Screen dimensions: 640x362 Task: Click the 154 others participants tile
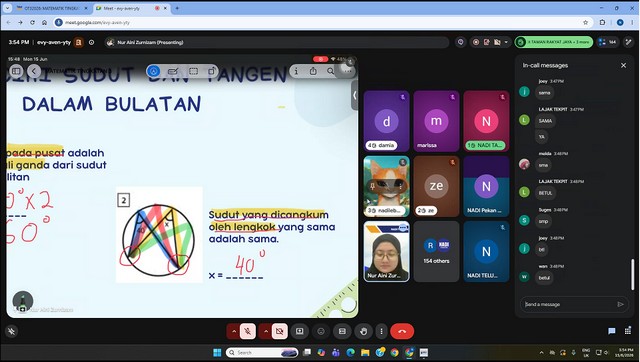436,251
